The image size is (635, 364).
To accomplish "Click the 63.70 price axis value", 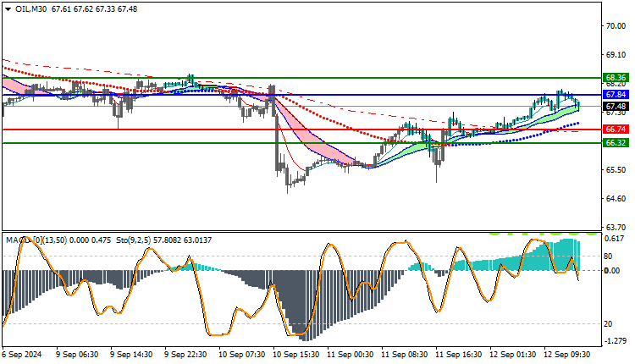I will pos(616,228).
